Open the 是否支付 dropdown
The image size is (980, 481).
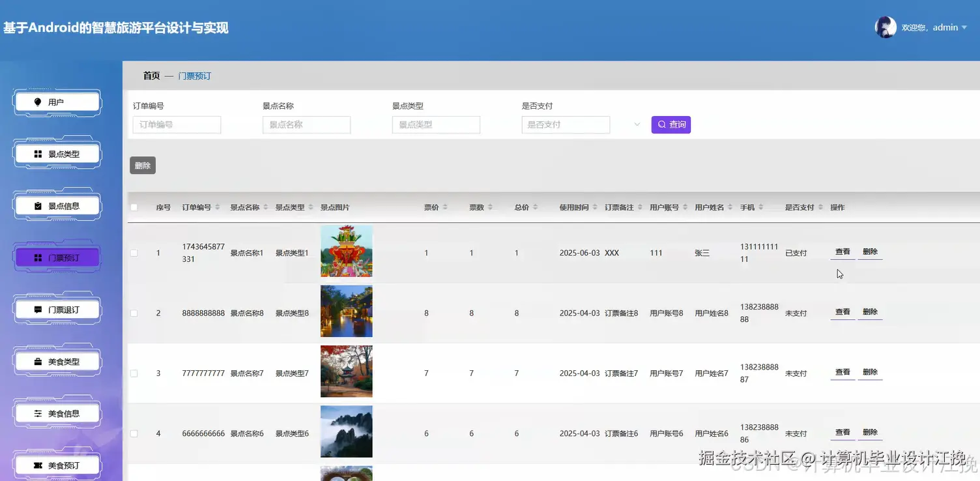[x=565, y=124]
